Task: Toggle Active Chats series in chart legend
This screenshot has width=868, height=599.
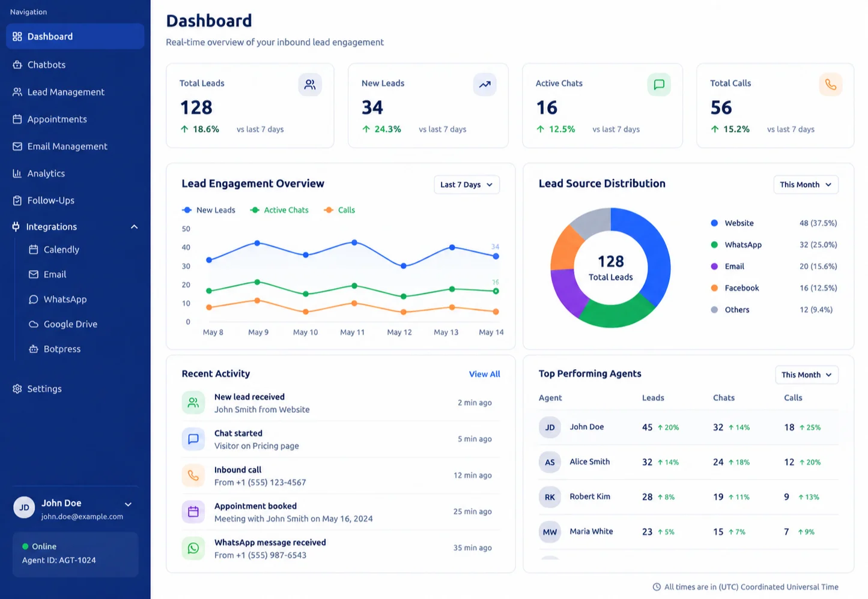Action: (279, 210)
